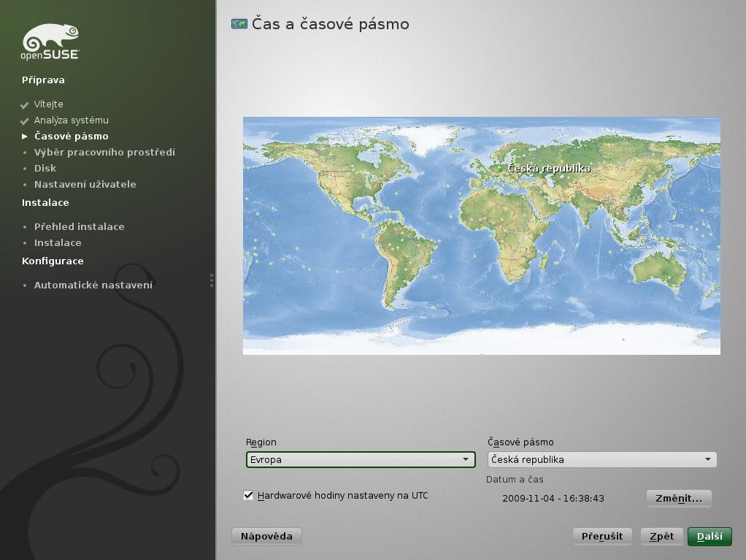Image resolution: width=746 pixels, height=560 pixels.
Task: Click the Čas a časové pásmo title
Action: [331, 24]
